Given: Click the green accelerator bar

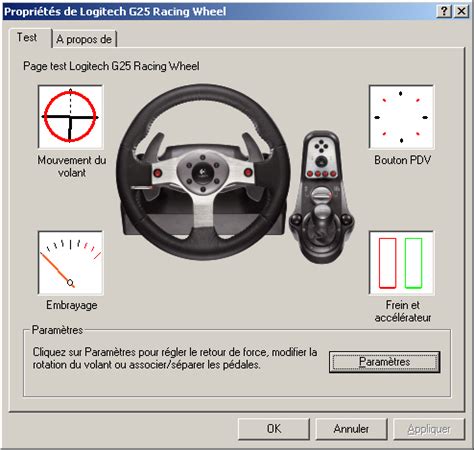Looking at the screenshot, I should [x=413, y=263].
